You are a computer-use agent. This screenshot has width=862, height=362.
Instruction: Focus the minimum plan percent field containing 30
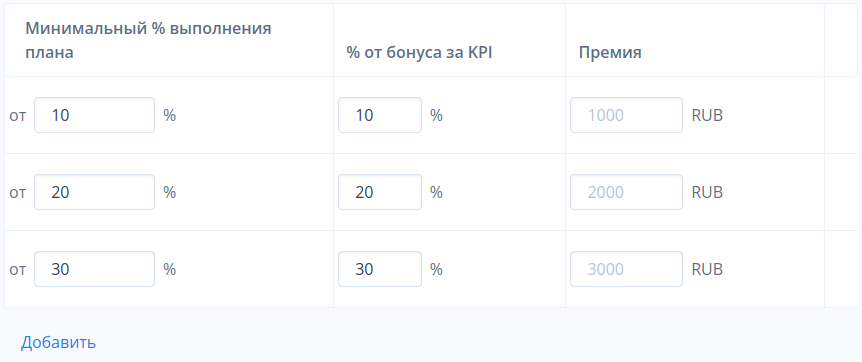click(95, 269)
